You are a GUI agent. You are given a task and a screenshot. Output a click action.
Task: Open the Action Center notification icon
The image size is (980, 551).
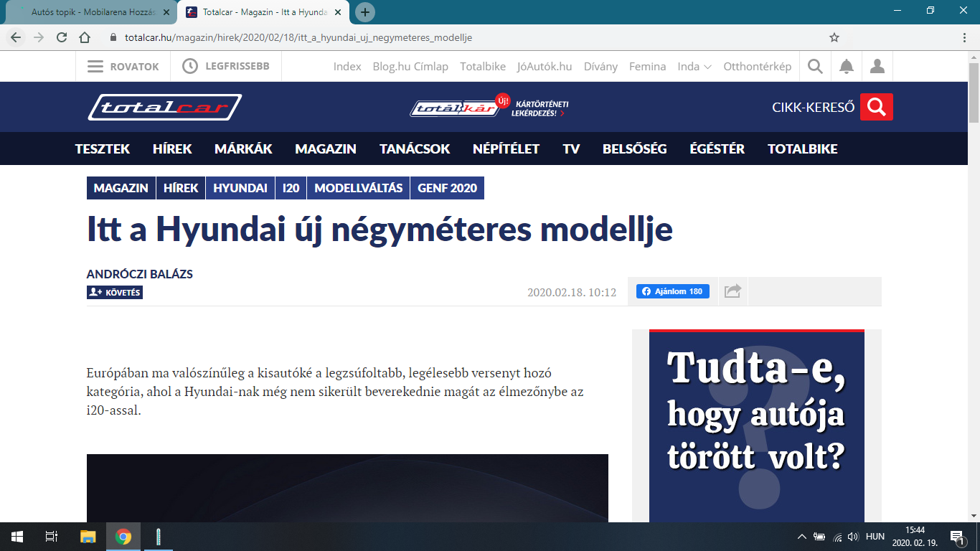[x=957, y=537]
